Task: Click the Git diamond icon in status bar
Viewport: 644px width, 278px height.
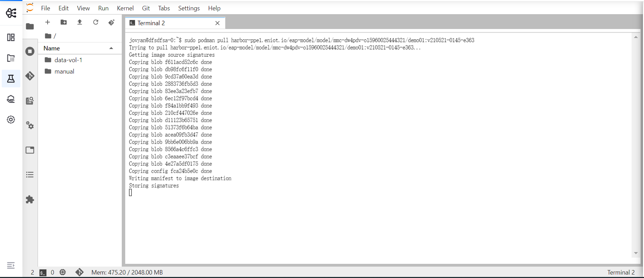Action: (79, 272)
